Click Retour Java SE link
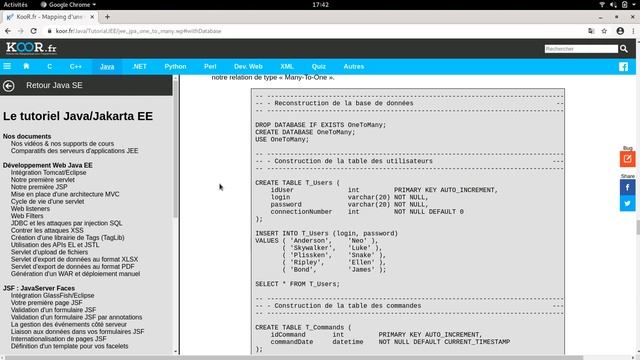640x360 pixels. tap(54, 85)
